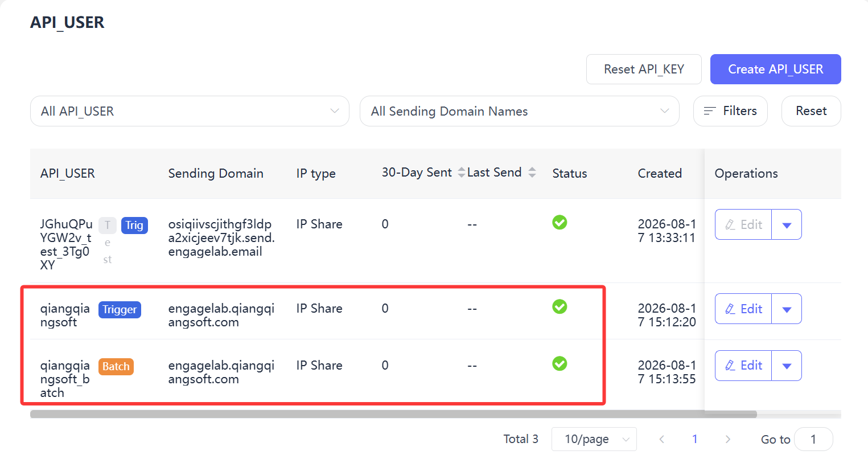Go to the previous page arrow
This screenshot has height=463, width=868.
pyautogui.click(x=661, y=439)
